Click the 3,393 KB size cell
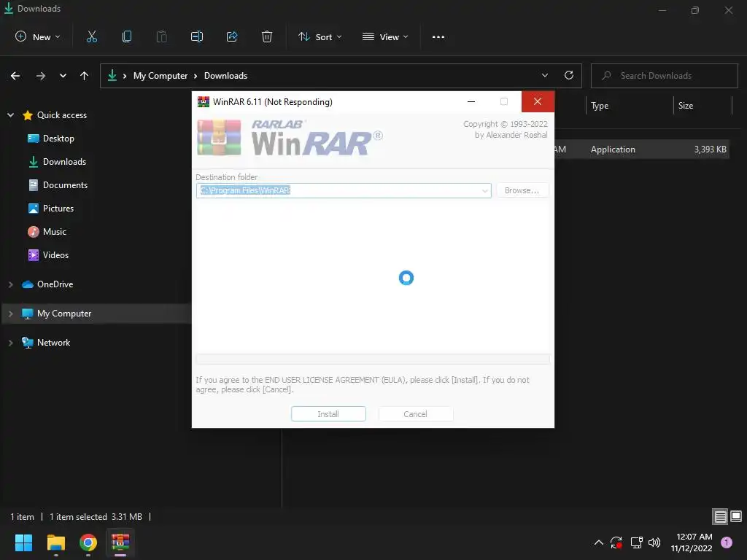 [710, 149]
